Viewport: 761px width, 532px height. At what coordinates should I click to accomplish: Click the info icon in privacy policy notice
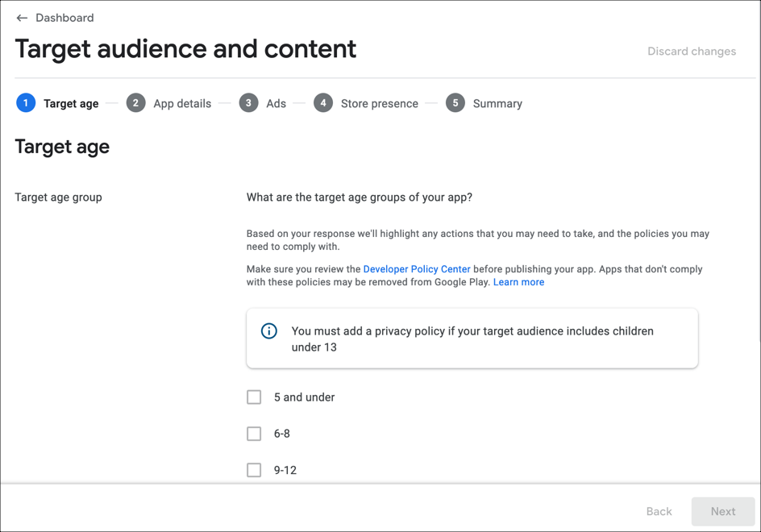(269, 331)
